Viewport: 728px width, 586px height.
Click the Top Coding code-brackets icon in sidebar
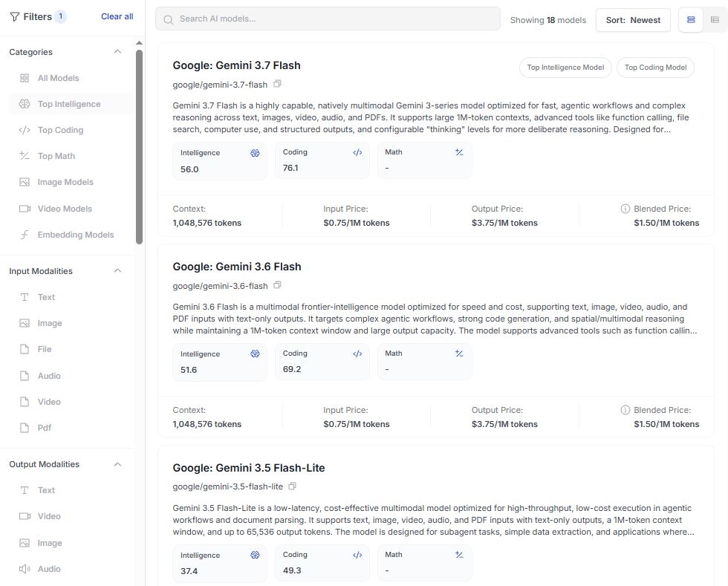point(25,130)
